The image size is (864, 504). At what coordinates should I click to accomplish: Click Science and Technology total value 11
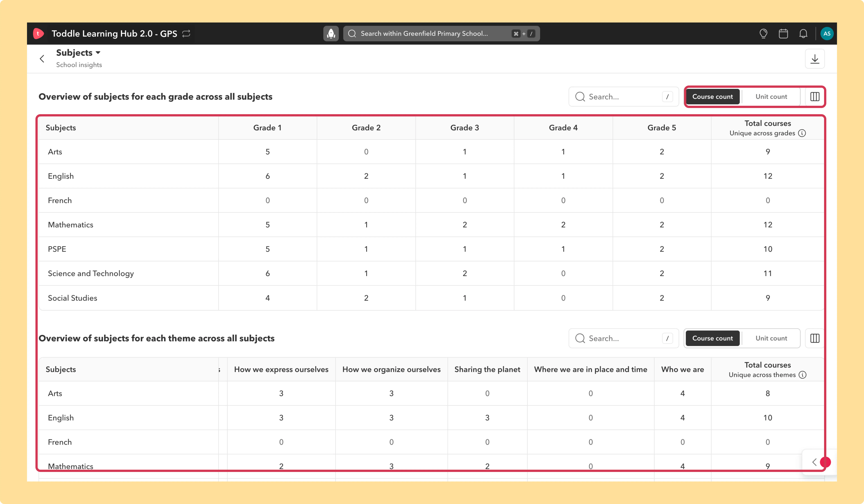click(768, 274)
